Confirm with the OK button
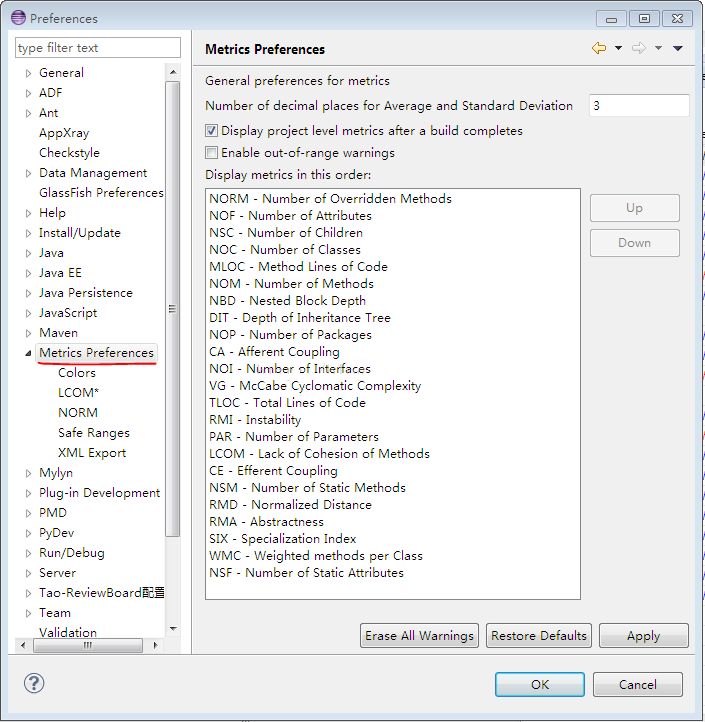Screen dimensions: 705x722 tap(540, 684)
